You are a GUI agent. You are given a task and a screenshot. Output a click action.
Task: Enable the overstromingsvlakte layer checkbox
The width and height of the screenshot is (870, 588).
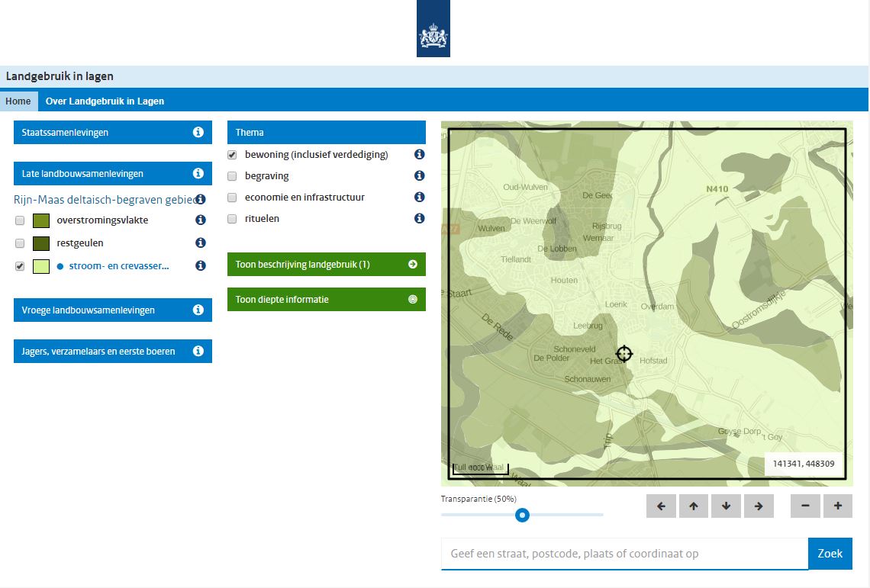click(x=20, y=220)
